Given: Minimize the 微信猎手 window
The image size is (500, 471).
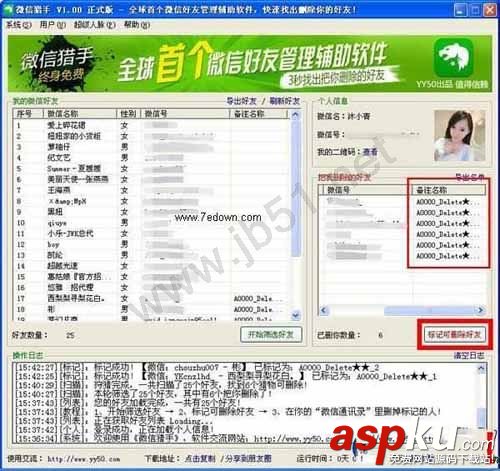Looking at the screenshot, I should point(461,10).
